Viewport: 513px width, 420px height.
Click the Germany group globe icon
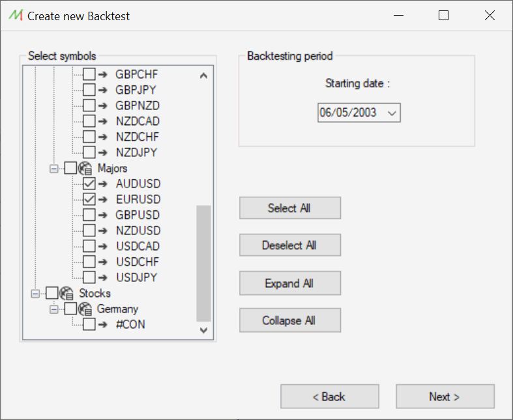click(x=85, y=309)
